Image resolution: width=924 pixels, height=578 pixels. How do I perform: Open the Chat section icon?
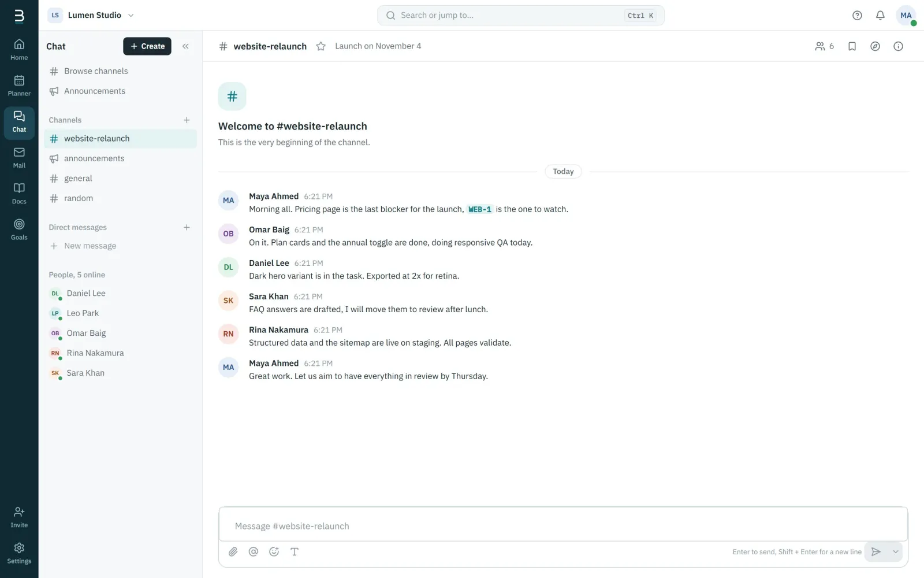coord(19,122)
